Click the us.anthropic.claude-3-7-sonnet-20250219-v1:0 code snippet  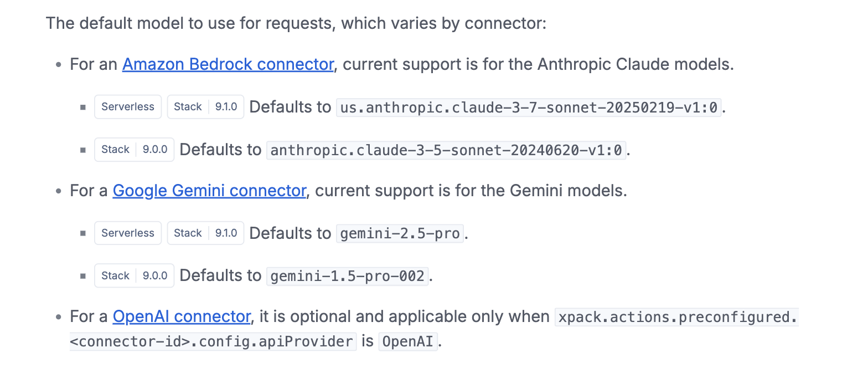point(529,108)
